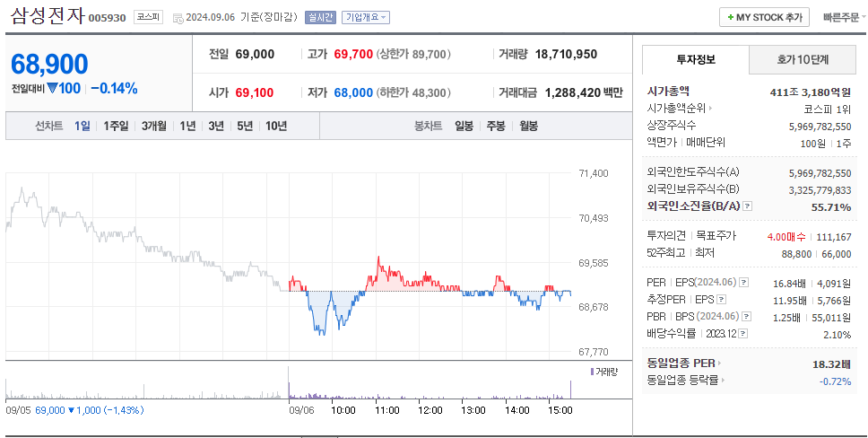868x438 pixels.
Task: Click the 저가 value 68,000
Action: pyautogui.click(x=353, y=92)
